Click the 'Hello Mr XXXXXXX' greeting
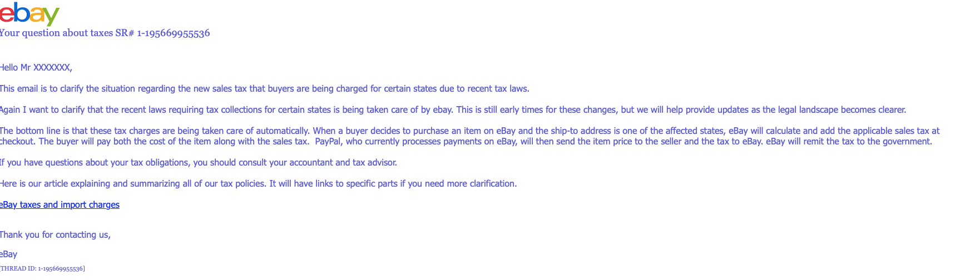The width and height of the screenshot is (980, 280). 36,68
